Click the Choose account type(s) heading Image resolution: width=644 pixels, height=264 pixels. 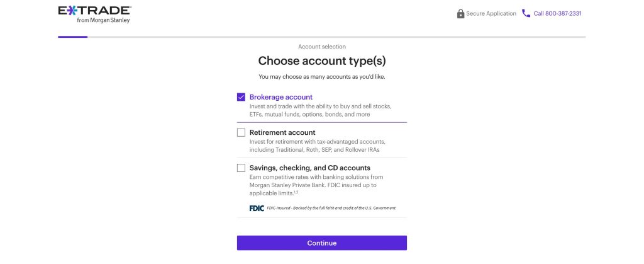[321, 61]
